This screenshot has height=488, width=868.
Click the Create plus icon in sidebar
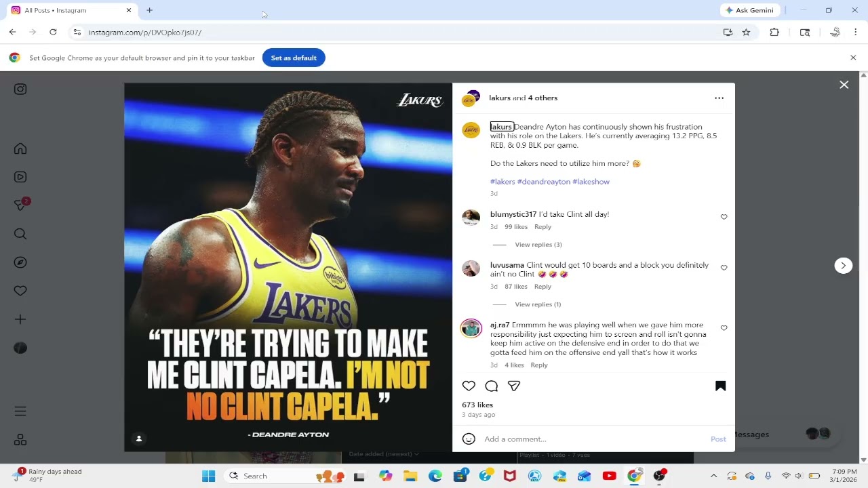(x=20, y=319)
